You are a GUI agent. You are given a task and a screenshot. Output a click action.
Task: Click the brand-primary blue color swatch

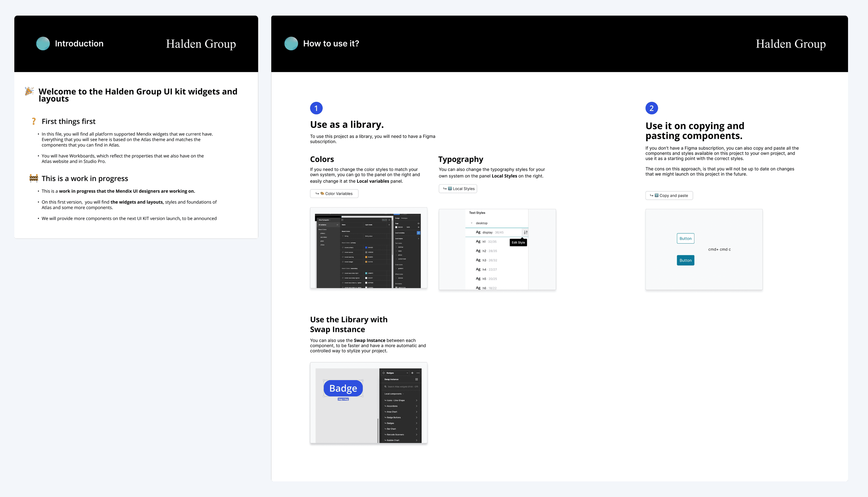tap(366, 247)
